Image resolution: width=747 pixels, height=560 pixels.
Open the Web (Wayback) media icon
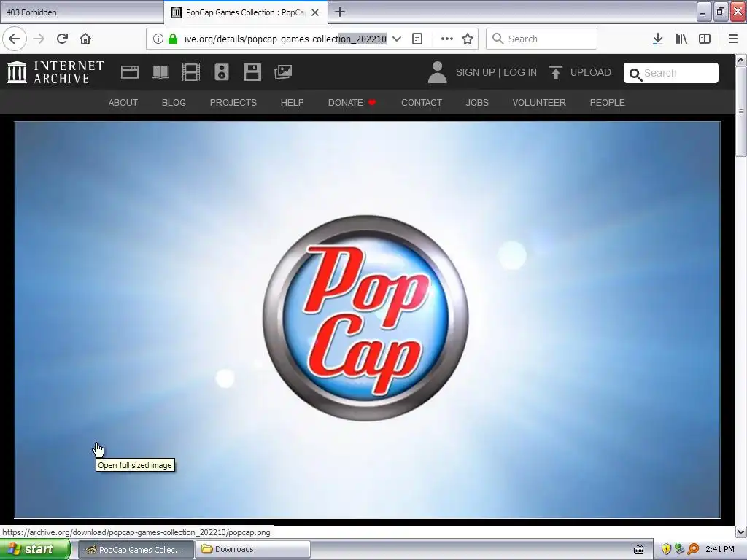tap(130, 72)
